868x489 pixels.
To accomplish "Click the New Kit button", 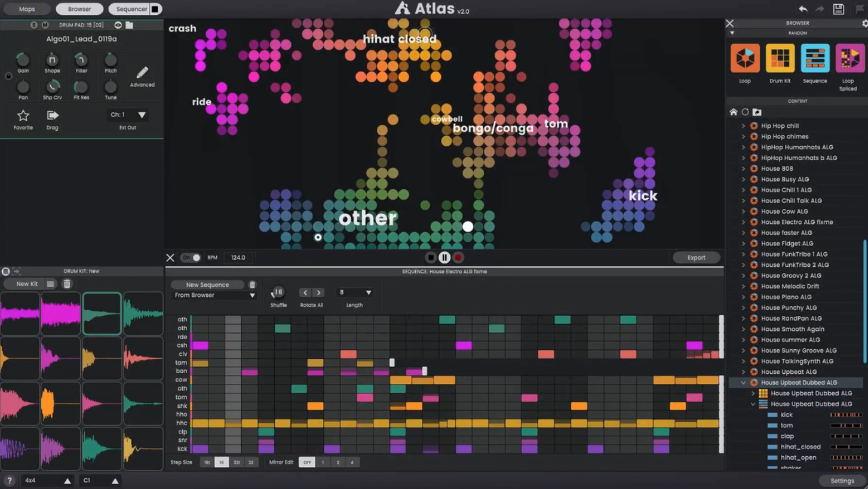I will point(27,284).
